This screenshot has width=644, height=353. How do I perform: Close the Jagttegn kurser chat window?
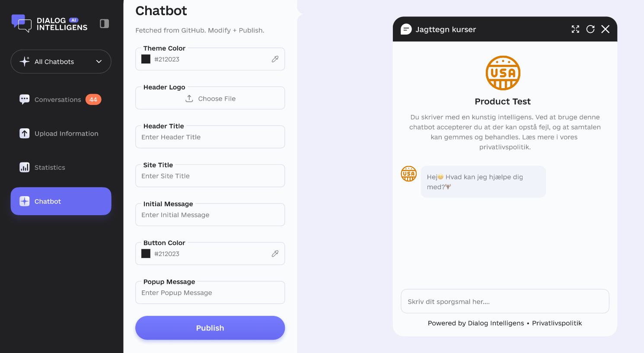[x=605, y=29]
